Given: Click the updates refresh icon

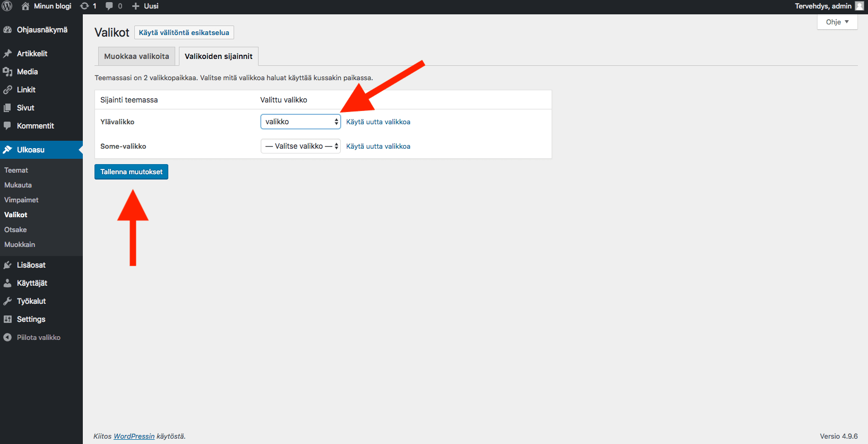Looking at the screenshot, I should coord(84,6).
